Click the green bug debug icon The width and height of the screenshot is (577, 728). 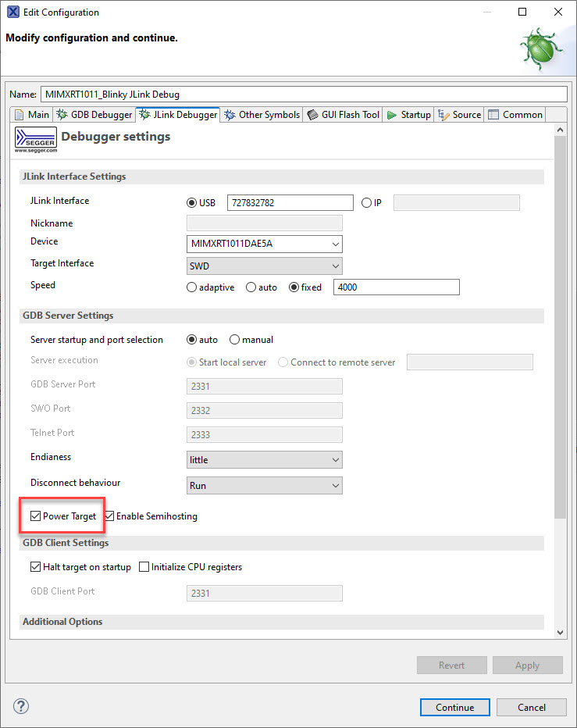541,47
